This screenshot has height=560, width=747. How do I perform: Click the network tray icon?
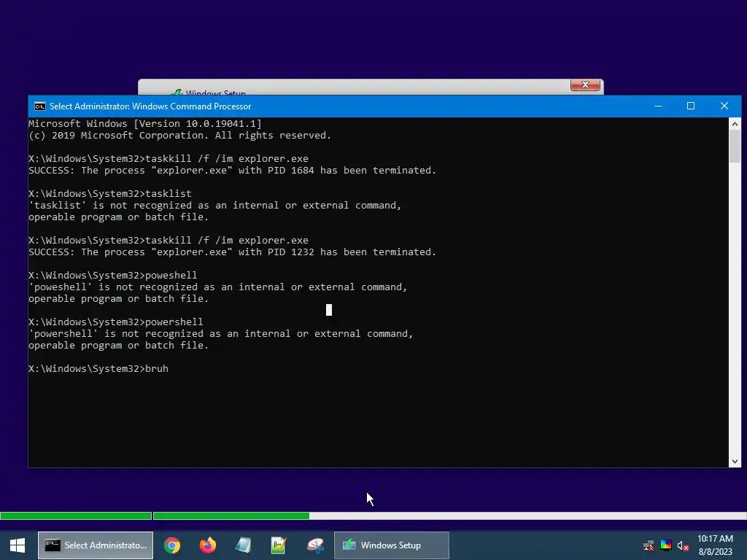tap(649, 545)
